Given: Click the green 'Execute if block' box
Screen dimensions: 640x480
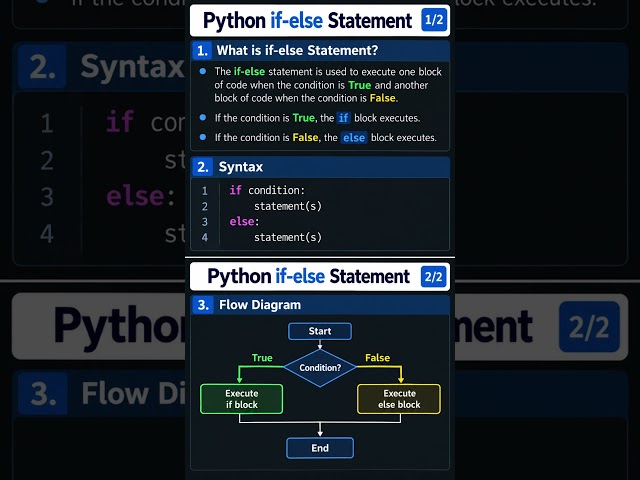Looking at the screenshot, I should [x=242, y=399].
